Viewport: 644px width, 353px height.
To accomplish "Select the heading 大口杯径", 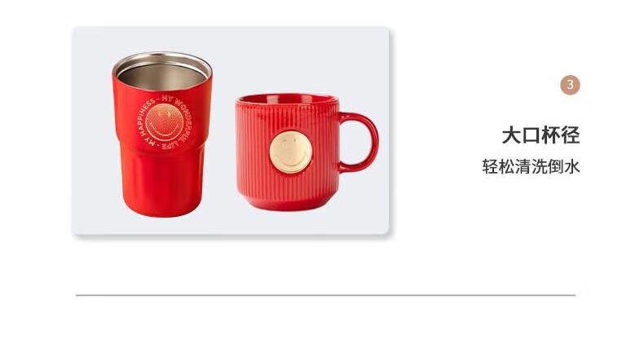I will (x=540, y=135).
